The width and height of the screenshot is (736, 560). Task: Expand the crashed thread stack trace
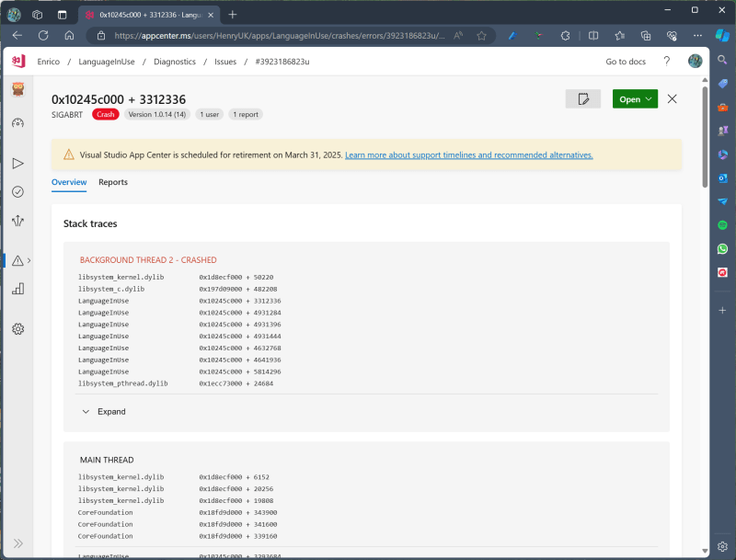(x=104, y=411)
